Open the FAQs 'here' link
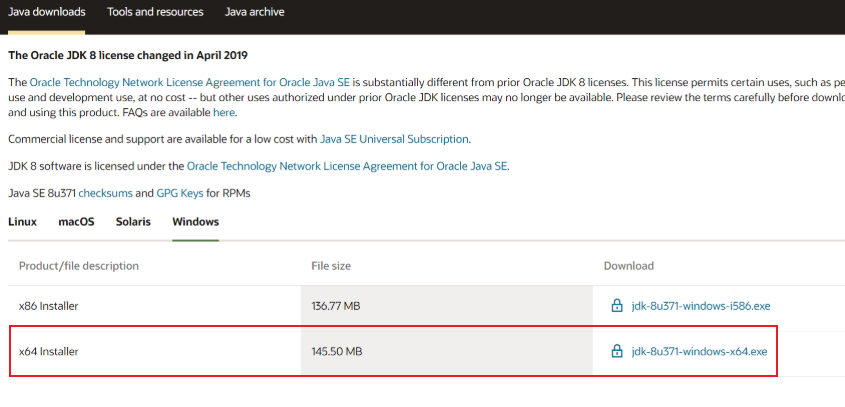 click(224, 113)
